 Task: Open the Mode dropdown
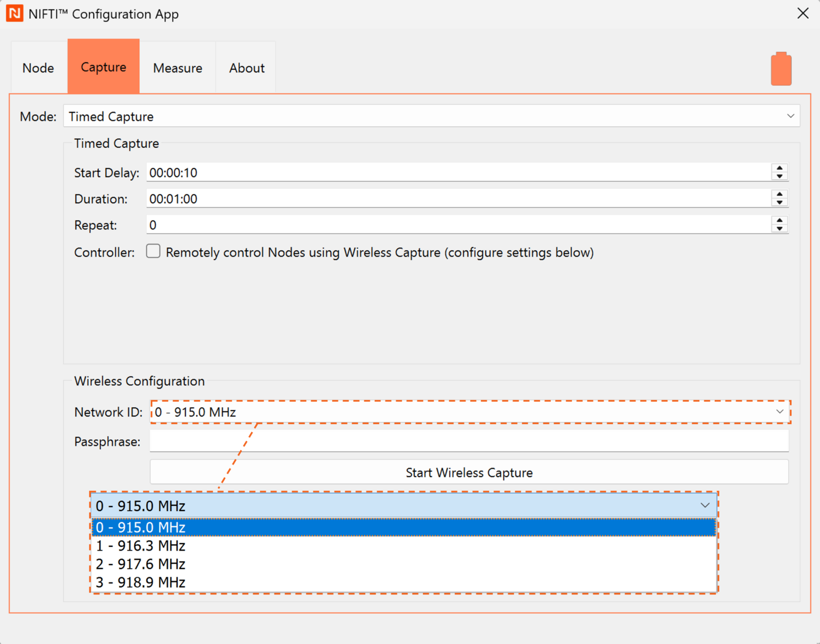tap(792, 116)
